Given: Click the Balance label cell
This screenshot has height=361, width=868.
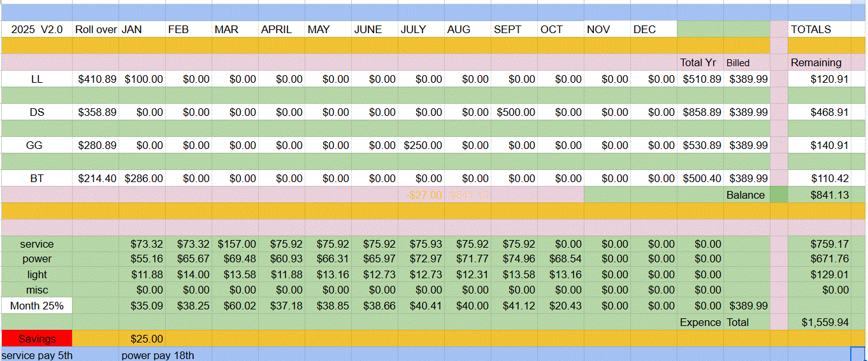Looking at the screenshot, I should pyautogui.click(x=746, y=195).
